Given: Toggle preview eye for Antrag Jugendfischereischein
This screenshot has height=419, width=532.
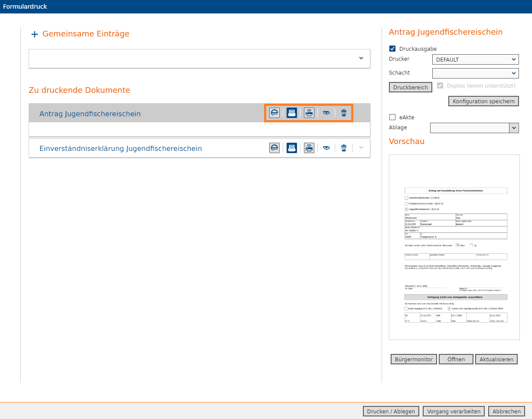Looking at the screenshot, I should pos(326,113).
